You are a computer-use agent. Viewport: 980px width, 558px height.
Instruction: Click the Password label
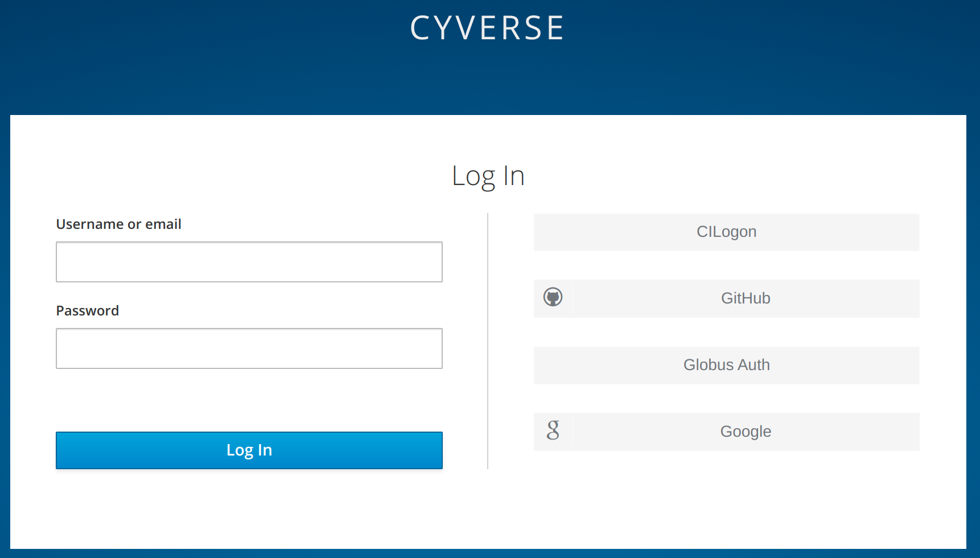coord(87,311)
